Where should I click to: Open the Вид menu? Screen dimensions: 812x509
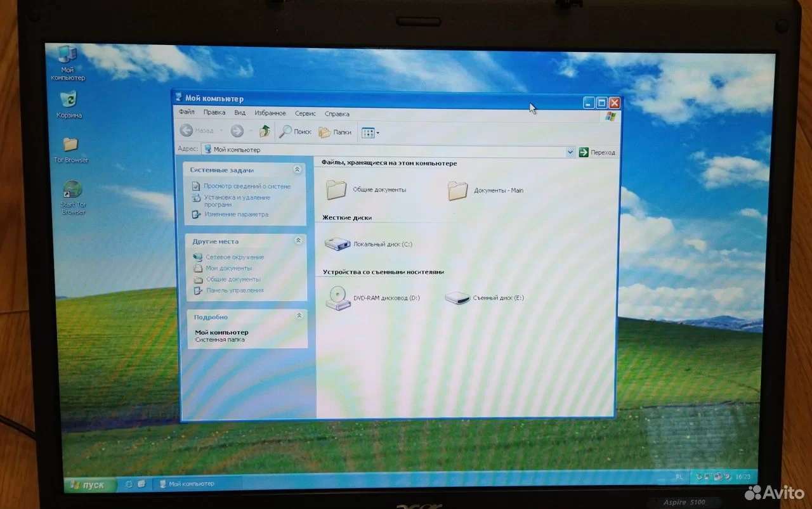[240, 113]
